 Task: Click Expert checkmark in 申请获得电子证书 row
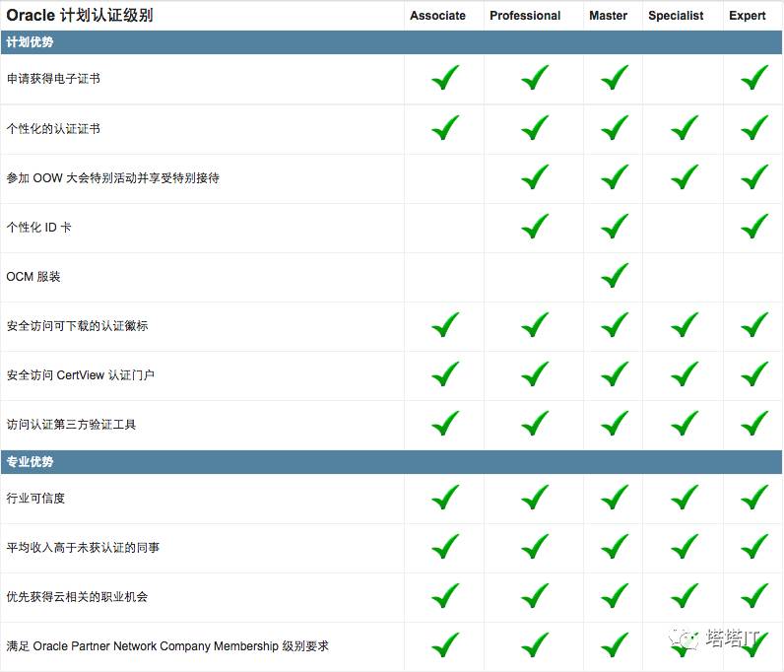pyautogui.click(x=754, y=78)
